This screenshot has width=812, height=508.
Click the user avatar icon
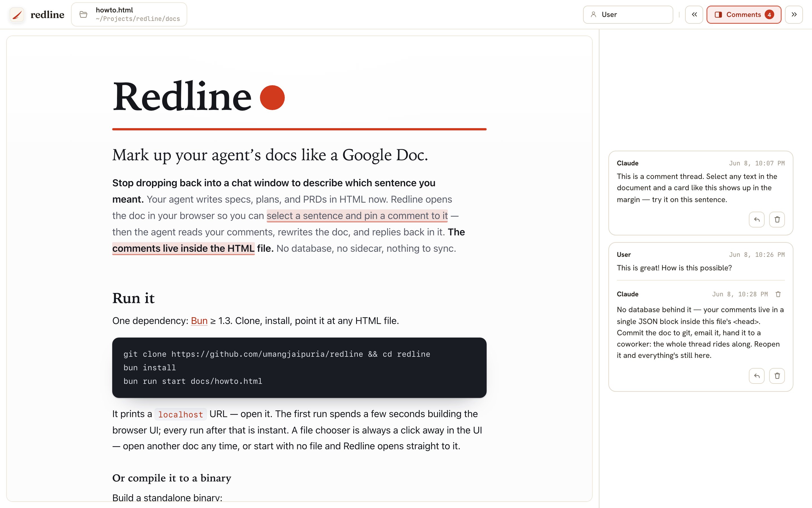tap(593, 14)
